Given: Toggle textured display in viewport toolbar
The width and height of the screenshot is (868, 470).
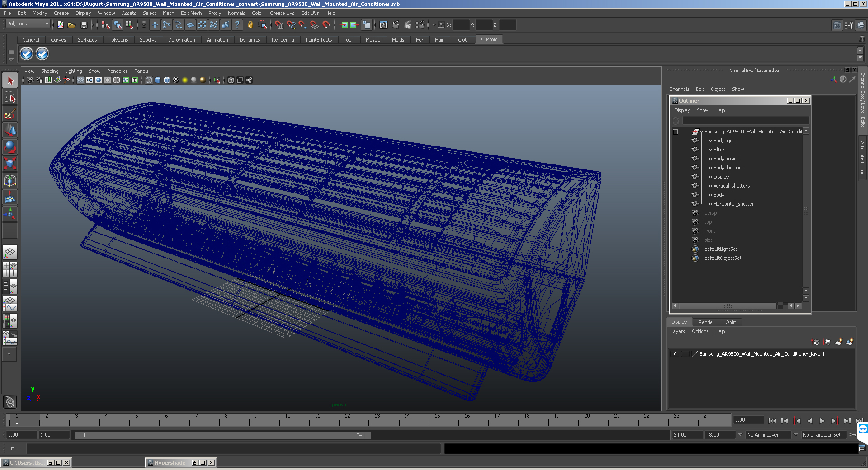Looking at the screenshot, I should pos(176,80).
